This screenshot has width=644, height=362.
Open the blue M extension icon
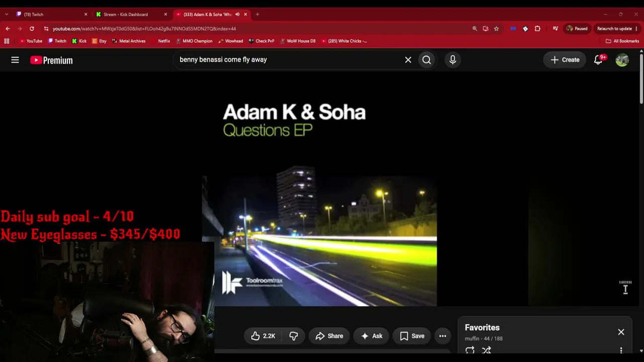[x=513, y=29]
